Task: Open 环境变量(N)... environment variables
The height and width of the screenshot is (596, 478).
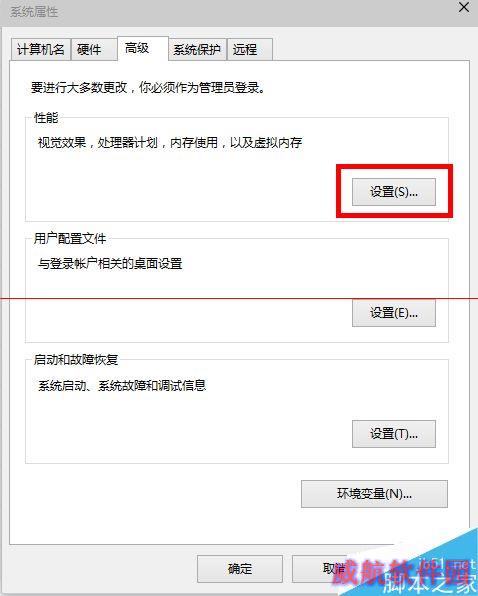Action: click(x=374, y=494)
